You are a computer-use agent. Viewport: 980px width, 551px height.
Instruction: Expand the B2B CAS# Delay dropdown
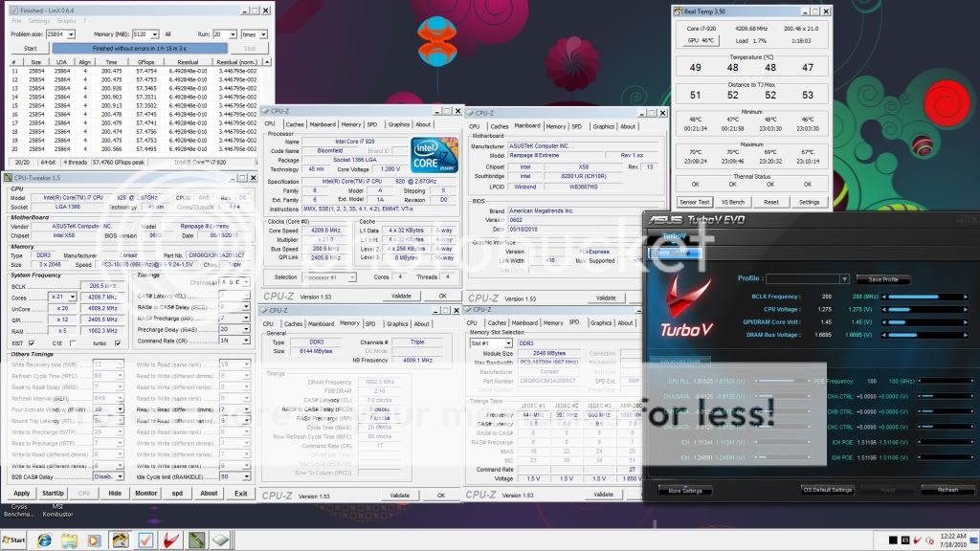coord(118,475)
